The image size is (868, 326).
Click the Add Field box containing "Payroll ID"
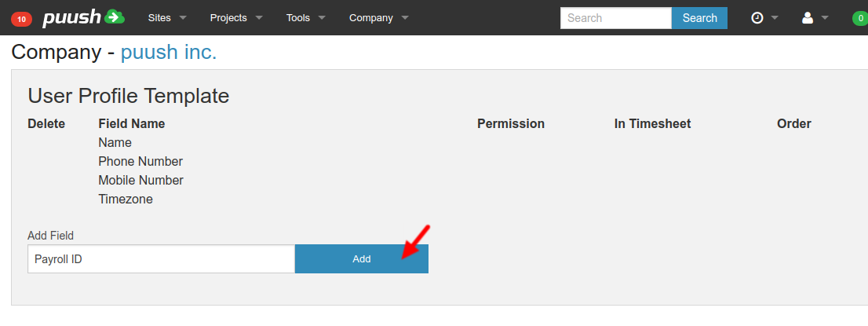point(161,259)
